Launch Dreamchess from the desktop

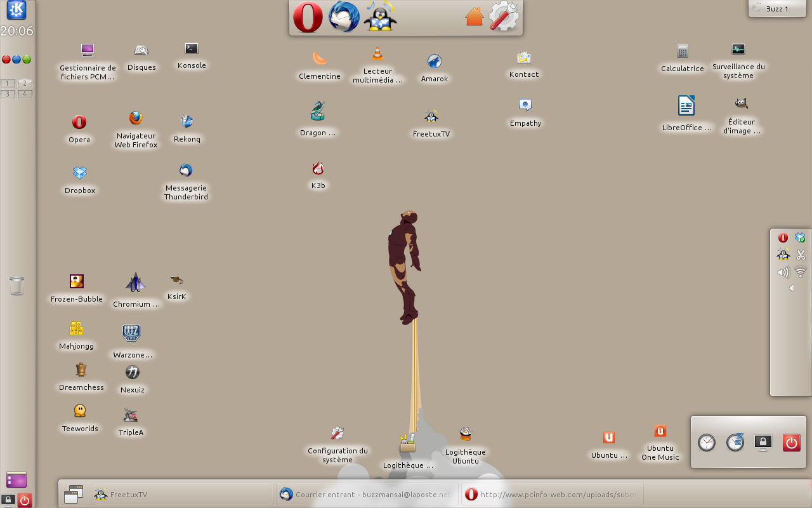point(81,370)
